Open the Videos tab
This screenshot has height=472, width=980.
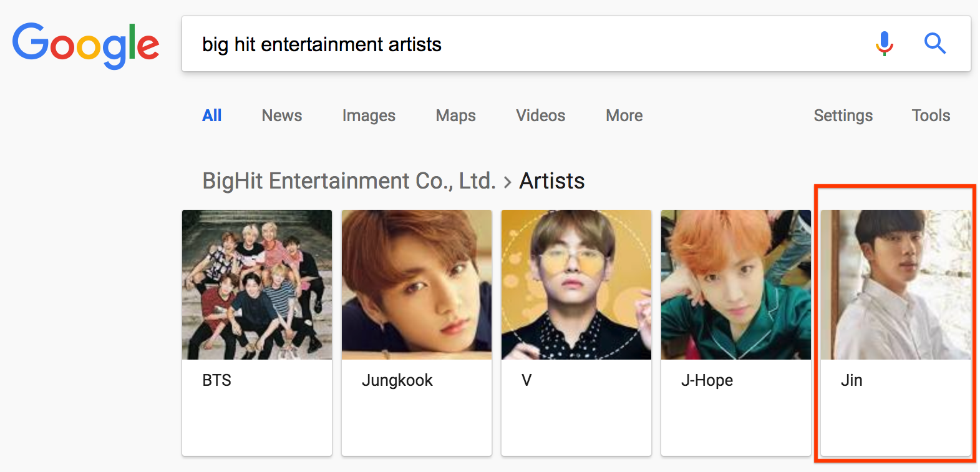tap(541, 116)
